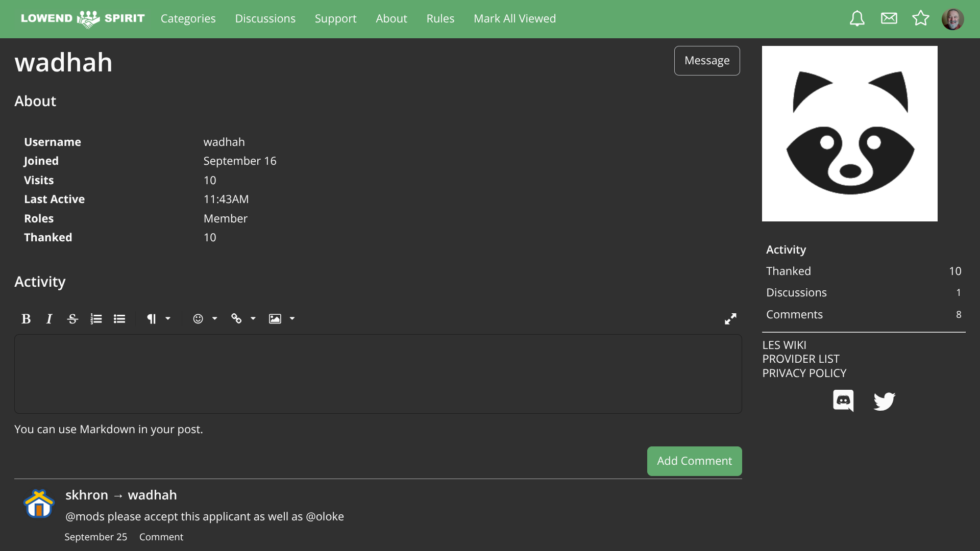Open the image upload dropdown
The image size is (980, 551).
(x=282, y=319)
